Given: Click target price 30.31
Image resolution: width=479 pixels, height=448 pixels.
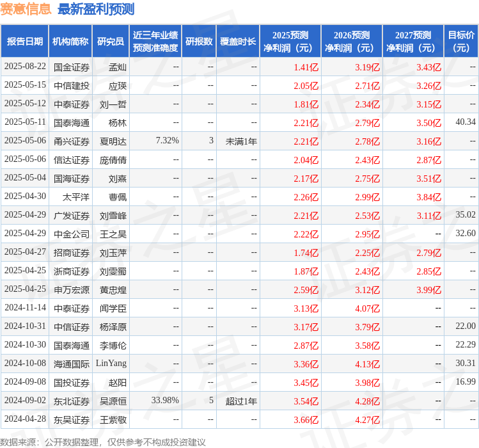Looking at the screenshot, I should 466,363.
